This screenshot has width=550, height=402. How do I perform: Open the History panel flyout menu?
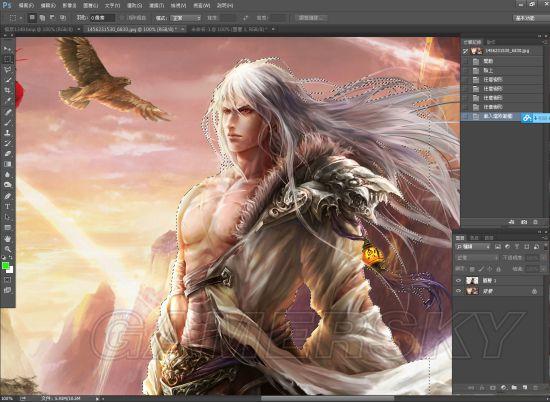(544, 41)
